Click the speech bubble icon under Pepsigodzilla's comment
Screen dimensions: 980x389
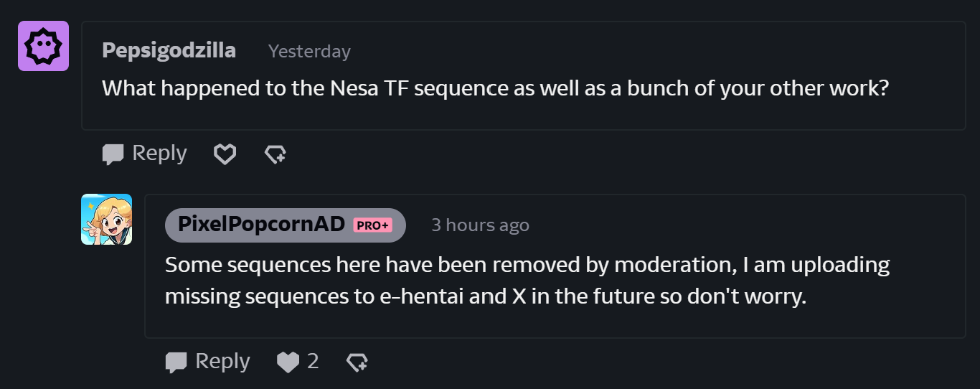(x=113, y=154)
